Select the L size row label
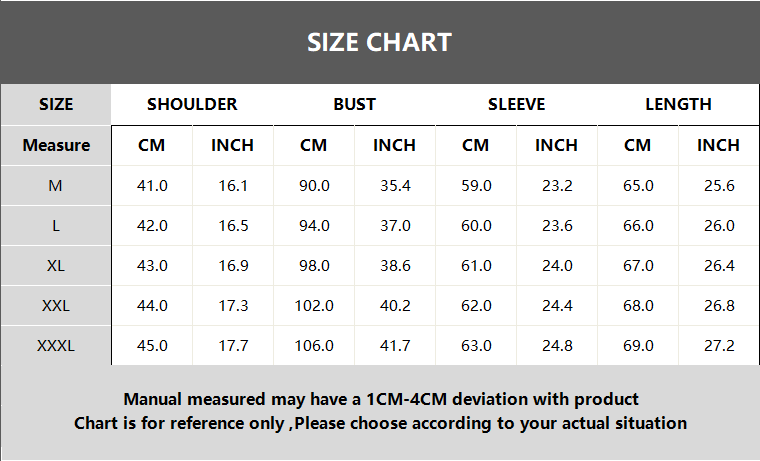This screenshot has width=760, height=461. (x=56, y=226)
